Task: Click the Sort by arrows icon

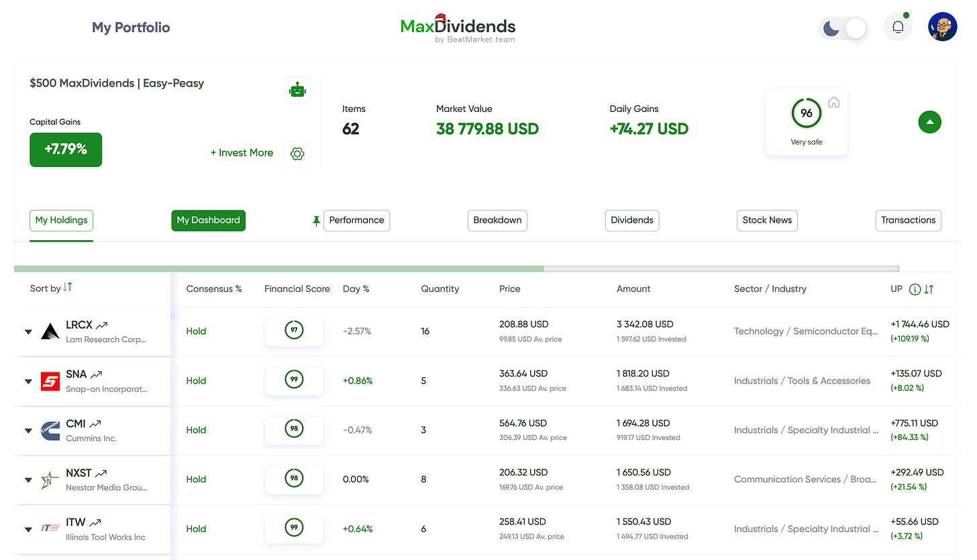Action: coord(68,288)
